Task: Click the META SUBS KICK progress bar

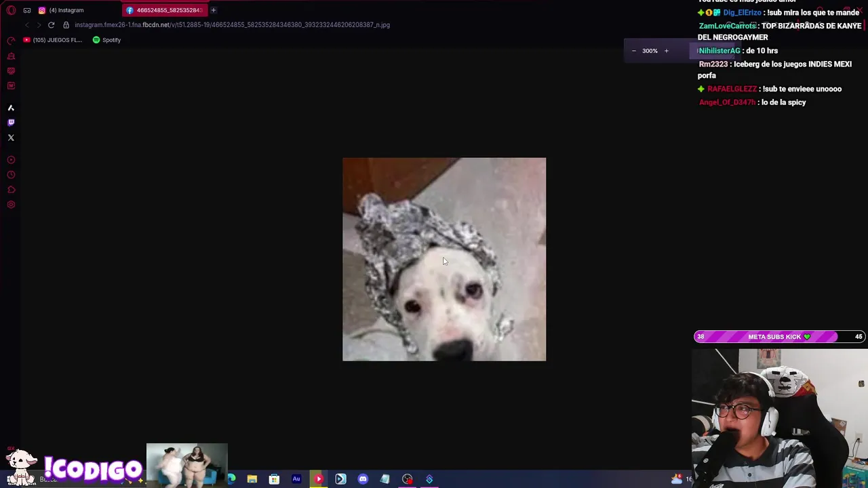Action: [x=780, y=337]
